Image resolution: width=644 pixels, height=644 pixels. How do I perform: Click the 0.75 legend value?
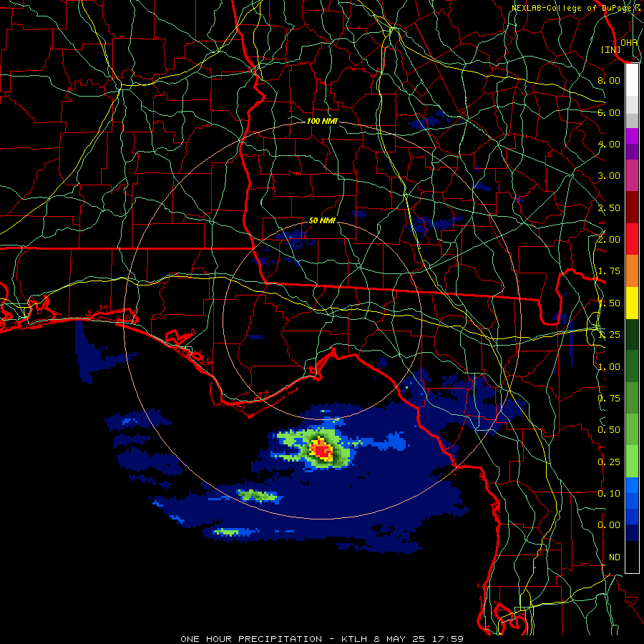[x=609, y=399]
